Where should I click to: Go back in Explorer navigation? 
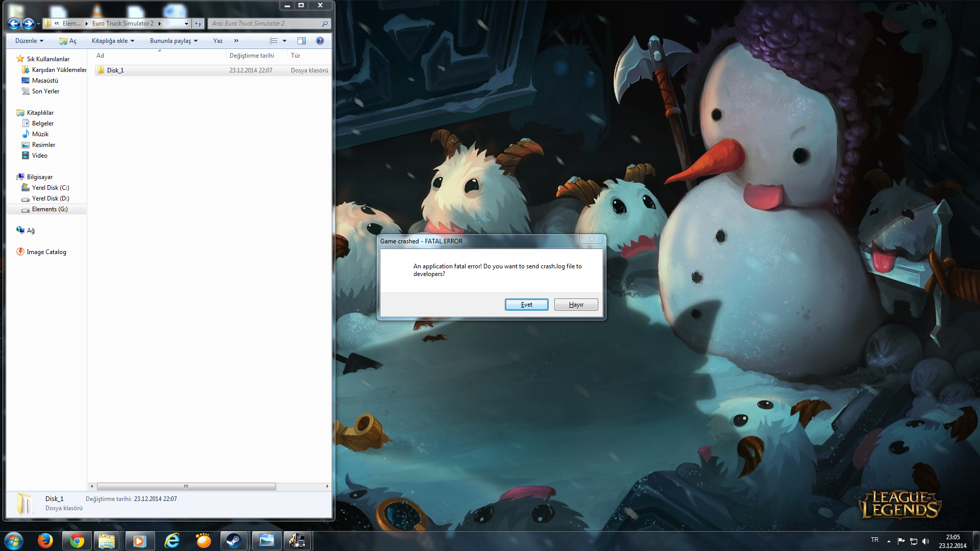point(14,23)
